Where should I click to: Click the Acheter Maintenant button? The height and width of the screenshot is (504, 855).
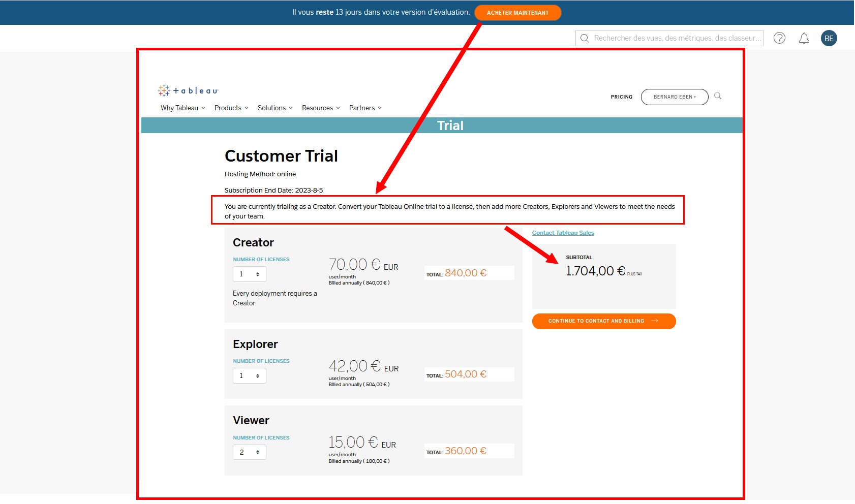point(517,13)
